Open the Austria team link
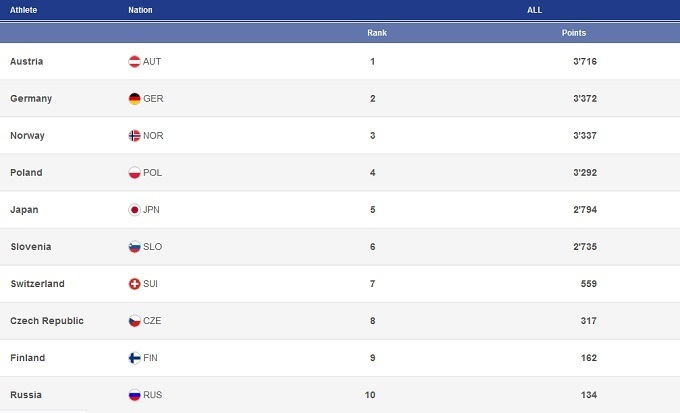Image resolution: width=680 pixels, height=413 pixels. [26, 62]
